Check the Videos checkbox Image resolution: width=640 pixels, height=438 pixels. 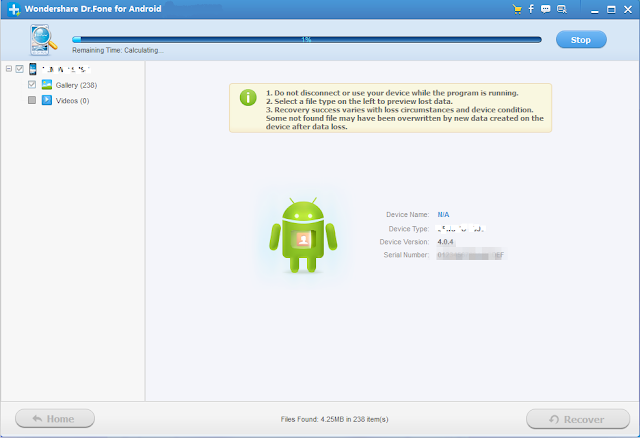tap(32, 100)
